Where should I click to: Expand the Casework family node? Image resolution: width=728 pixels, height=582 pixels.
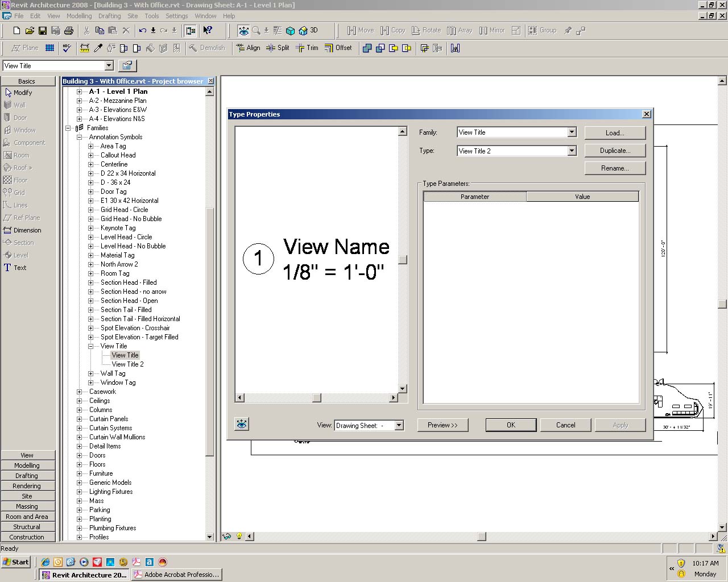pos(79,392)
